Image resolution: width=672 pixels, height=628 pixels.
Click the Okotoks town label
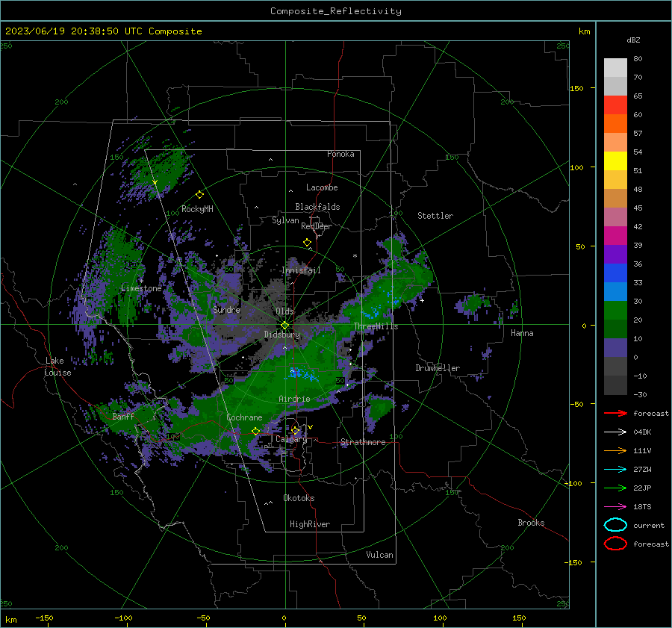pos(299,498)
